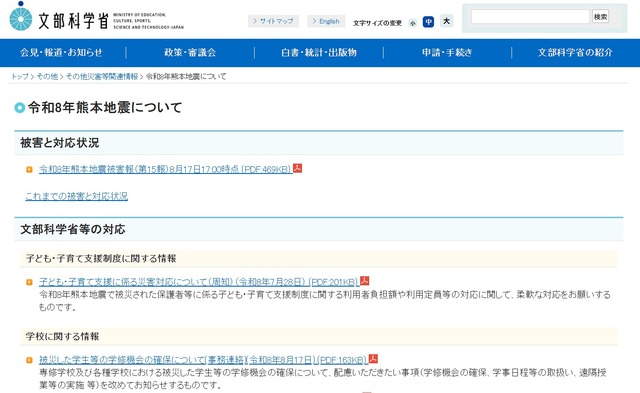The height and width of the screenshot is (393, 640).
Task: Click the 文部科学省等の対応 section heading
Action: click(x=73, y=229)
